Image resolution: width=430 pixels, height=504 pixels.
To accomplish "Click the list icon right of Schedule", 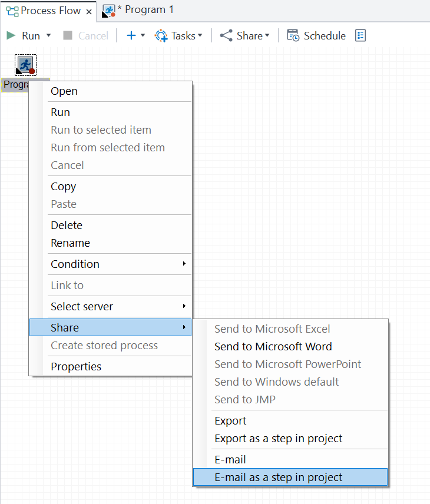I will [360, 36].
